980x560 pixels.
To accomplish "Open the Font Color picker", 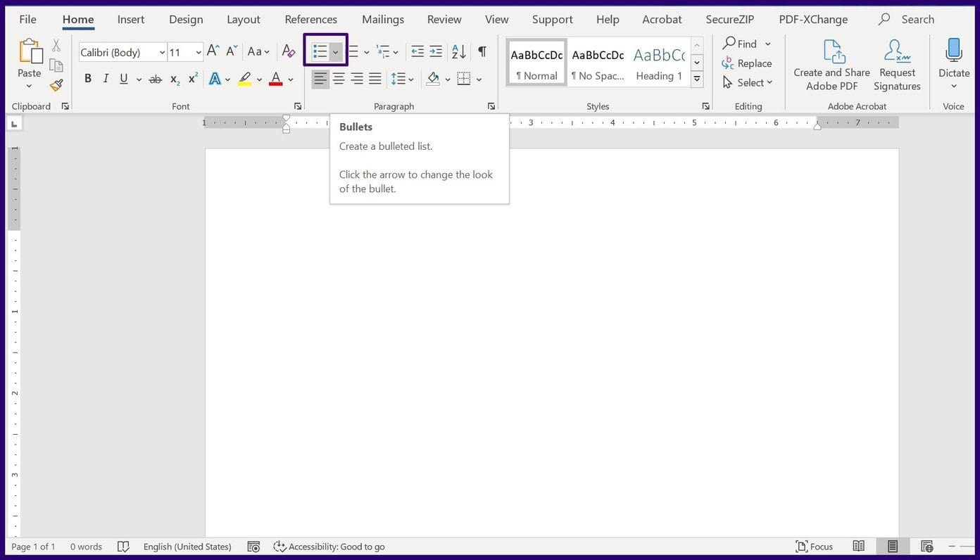I will click(290, 79).
